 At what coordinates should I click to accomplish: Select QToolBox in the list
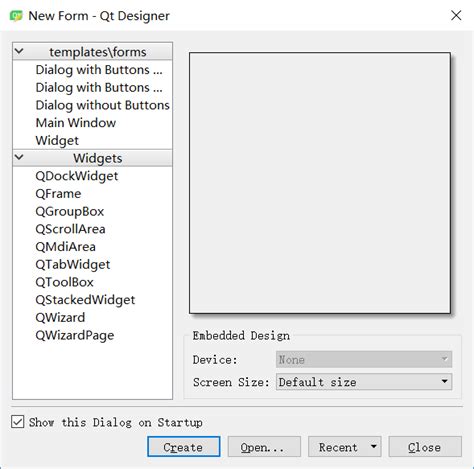[64, 282]
